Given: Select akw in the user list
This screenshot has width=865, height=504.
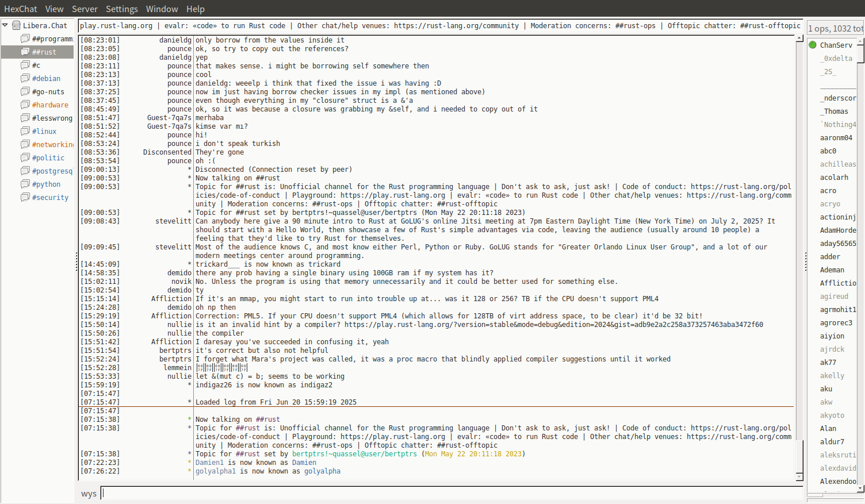Looking at the screenshot, I should [x=826, y=402].
